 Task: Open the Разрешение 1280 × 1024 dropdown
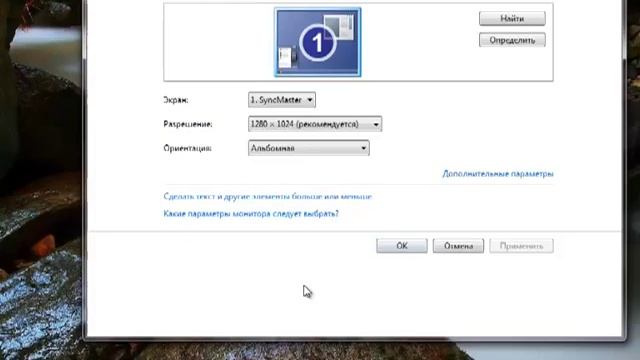(x=315, y=124)
